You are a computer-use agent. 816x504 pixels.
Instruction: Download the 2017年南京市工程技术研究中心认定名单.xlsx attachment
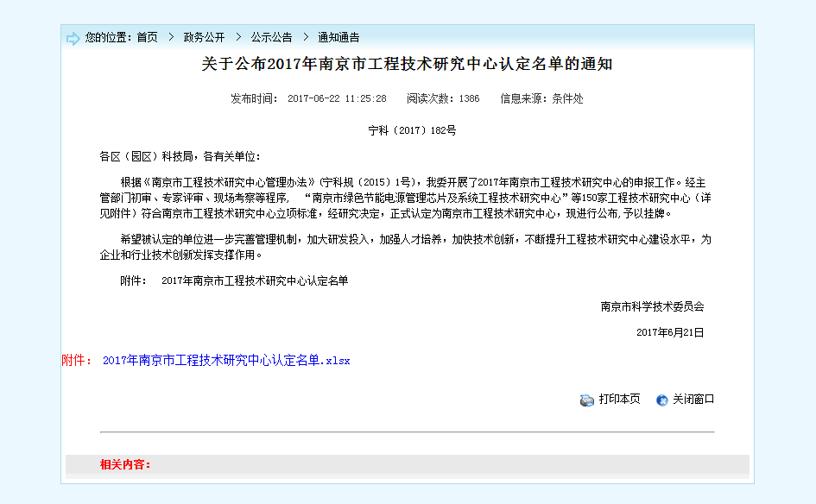tap(226, 360)
